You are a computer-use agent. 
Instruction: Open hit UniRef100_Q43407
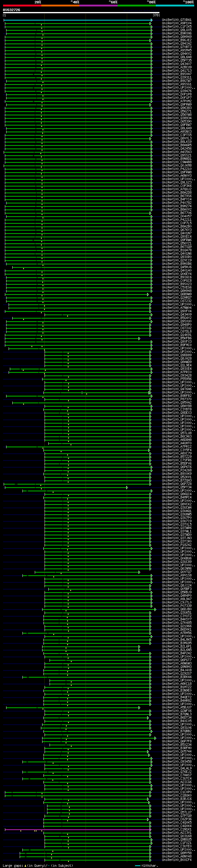coord(177,64)
